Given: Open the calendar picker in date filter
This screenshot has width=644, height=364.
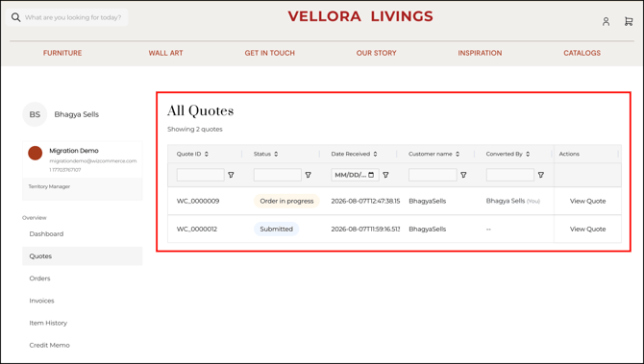Looking at the screenshot, I should click(371, 175).
